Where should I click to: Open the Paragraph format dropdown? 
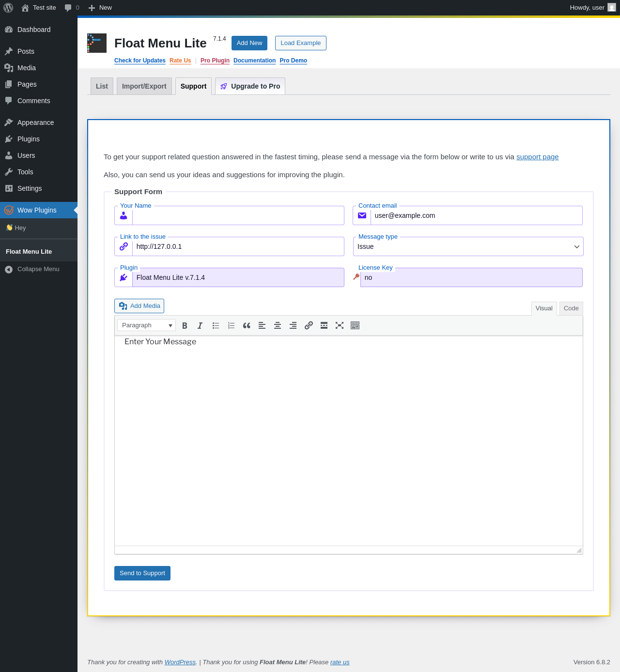click(146, 325)
